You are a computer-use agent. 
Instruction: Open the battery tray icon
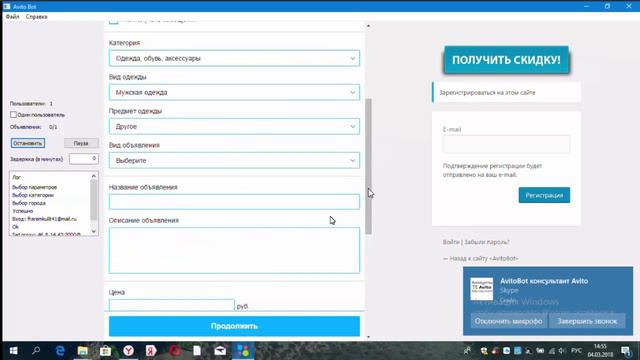pos(540,351)
